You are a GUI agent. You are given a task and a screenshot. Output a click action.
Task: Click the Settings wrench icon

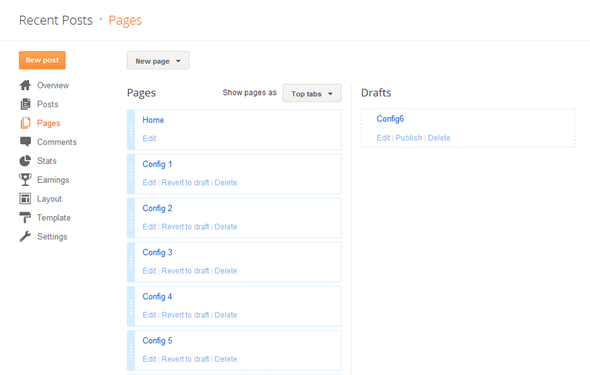25,237
